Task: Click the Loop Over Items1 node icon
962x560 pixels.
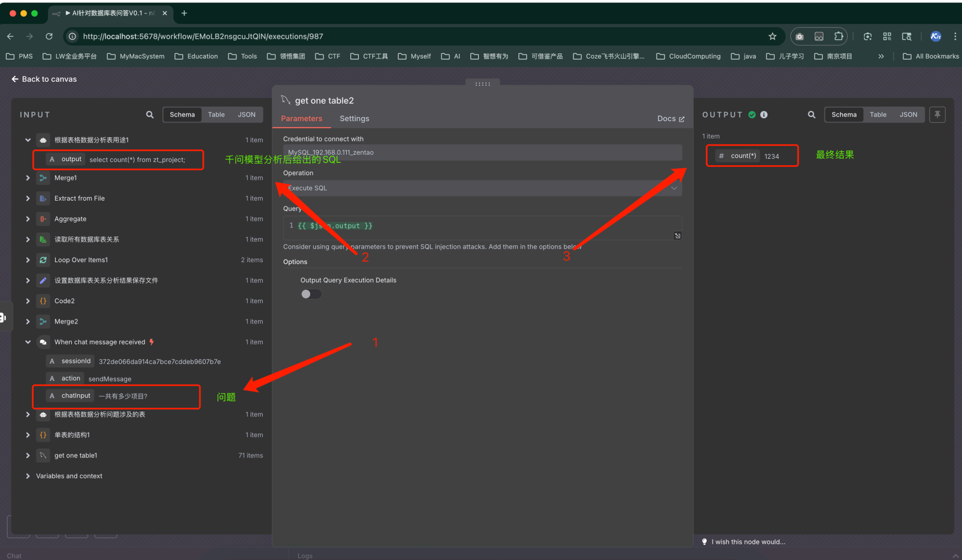Action: (x=43, y=260)
